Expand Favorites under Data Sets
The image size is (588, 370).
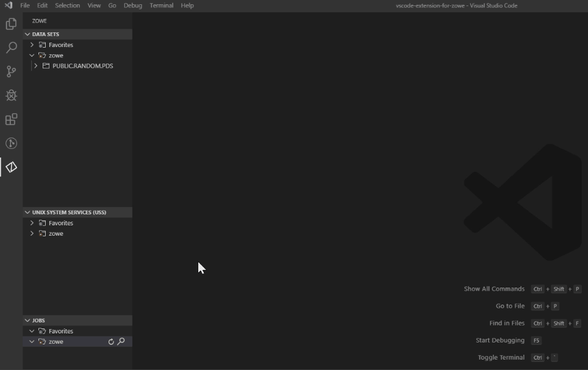pyautogui.click(x=32, y=45)
